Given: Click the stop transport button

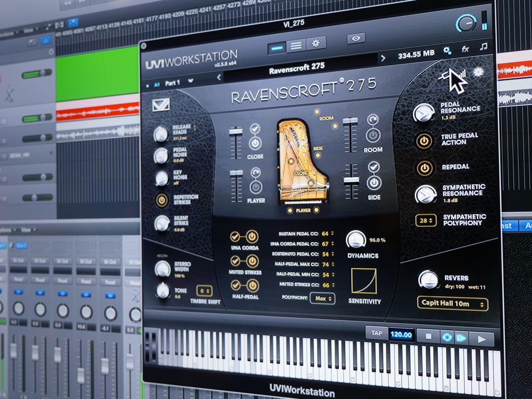Looking at the screenshot, I should coord(428,337).
